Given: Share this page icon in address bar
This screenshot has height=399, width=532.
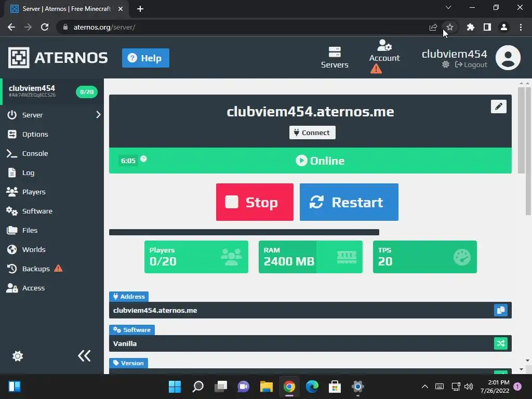Looking at the screenshot, I should click(433, 27).
